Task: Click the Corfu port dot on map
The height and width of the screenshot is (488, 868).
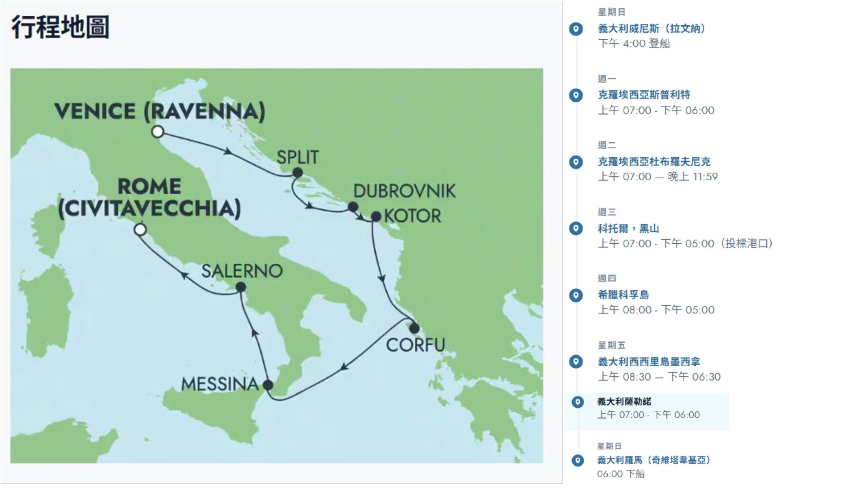Action: 414,328
